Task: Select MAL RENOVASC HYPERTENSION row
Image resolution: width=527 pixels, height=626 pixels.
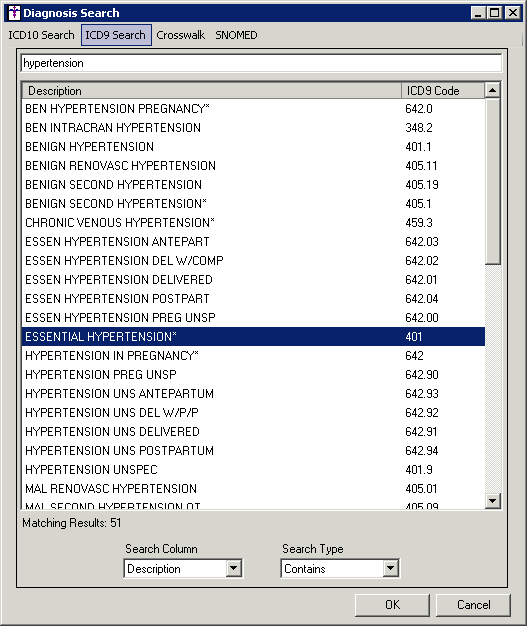Action: click(x=254, y=489)
